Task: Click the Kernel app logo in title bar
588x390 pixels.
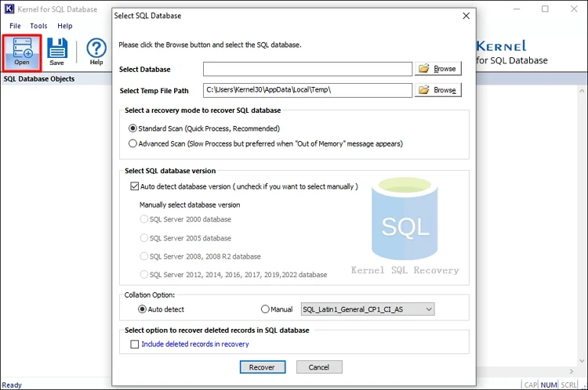Action: [9, 9]
